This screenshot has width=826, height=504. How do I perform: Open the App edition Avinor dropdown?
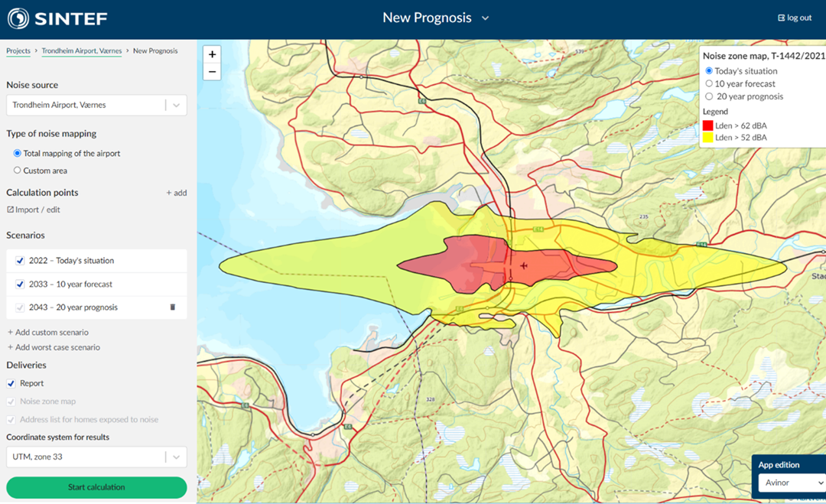[791, 483]
